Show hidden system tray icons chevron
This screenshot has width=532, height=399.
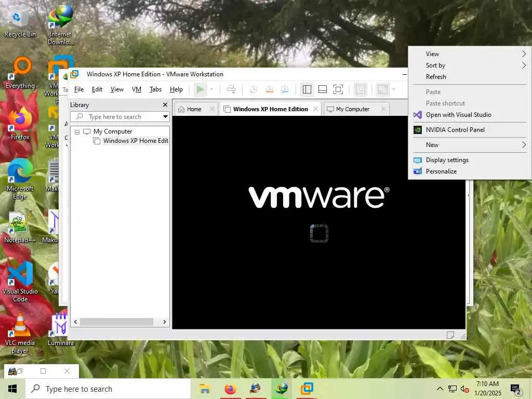tap(440, 389)
